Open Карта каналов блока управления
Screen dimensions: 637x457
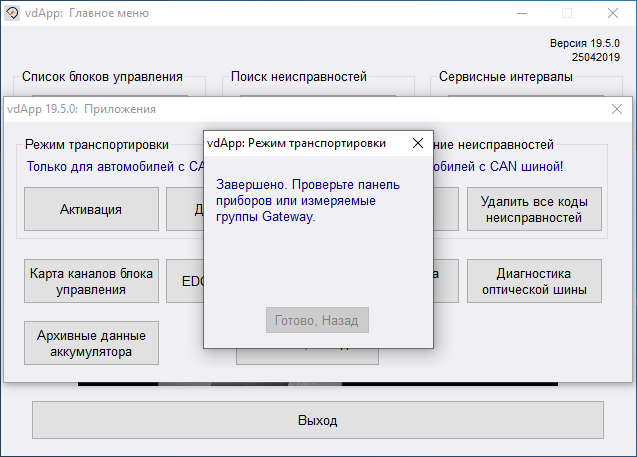(91, 281)
